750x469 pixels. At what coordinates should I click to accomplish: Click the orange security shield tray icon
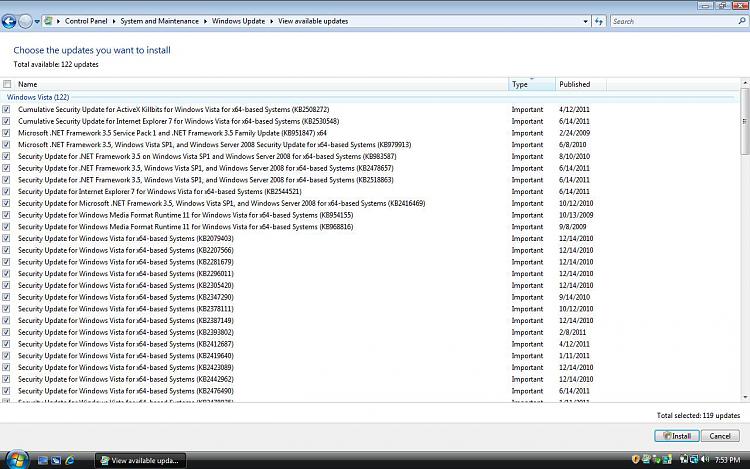636,459
